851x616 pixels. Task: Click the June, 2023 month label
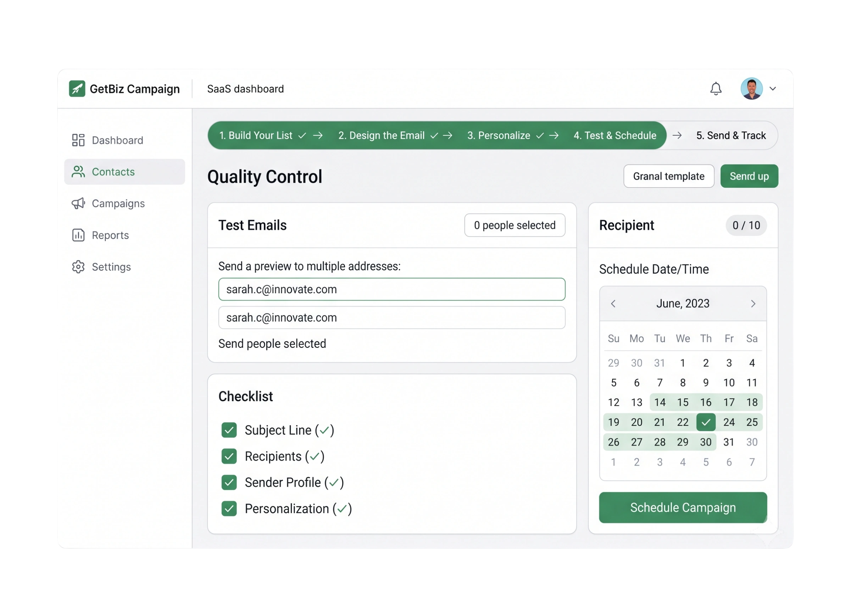pos(683,303)
